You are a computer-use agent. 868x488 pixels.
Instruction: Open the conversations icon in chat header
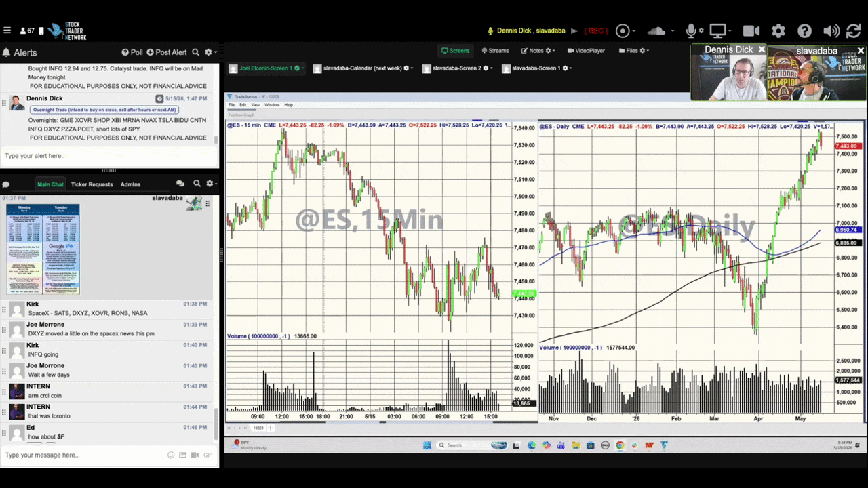point(180,184)
